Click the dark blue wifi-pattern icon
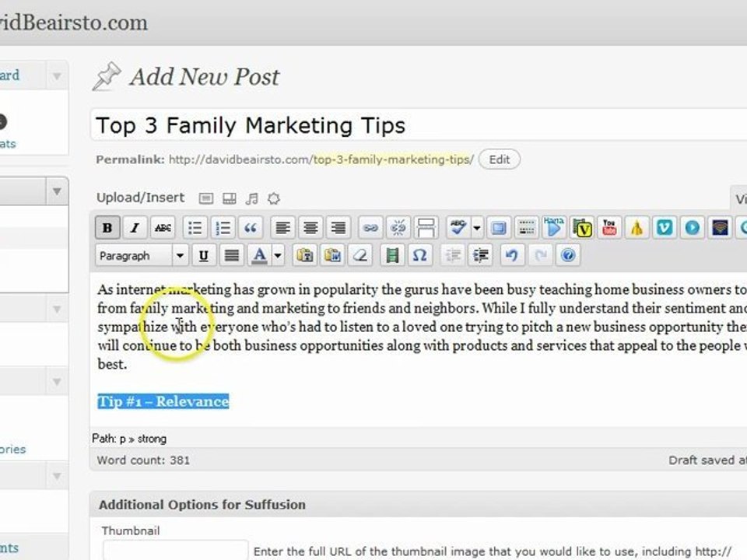 click(720, 228)
